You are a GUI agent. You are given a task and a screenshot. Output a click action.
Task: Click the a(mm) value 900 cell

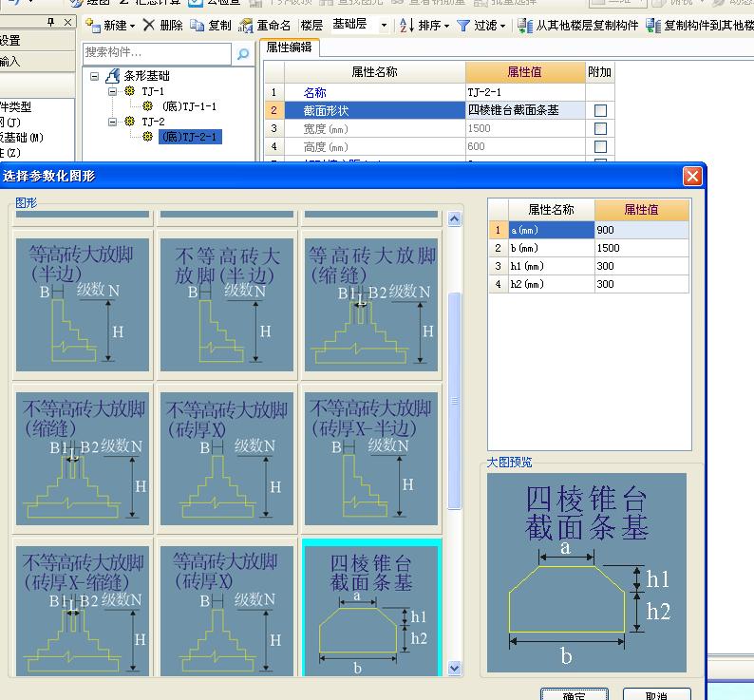[642, 230]
